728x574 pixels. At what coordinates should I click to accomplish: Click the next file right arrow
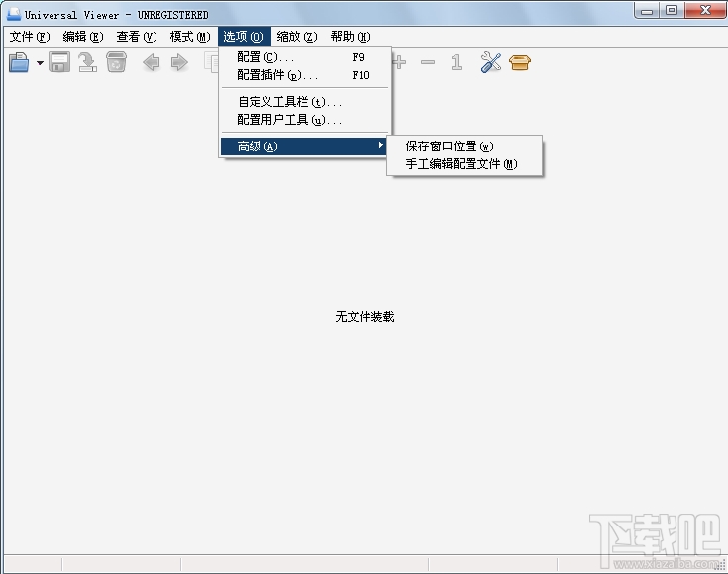[179, 62]
